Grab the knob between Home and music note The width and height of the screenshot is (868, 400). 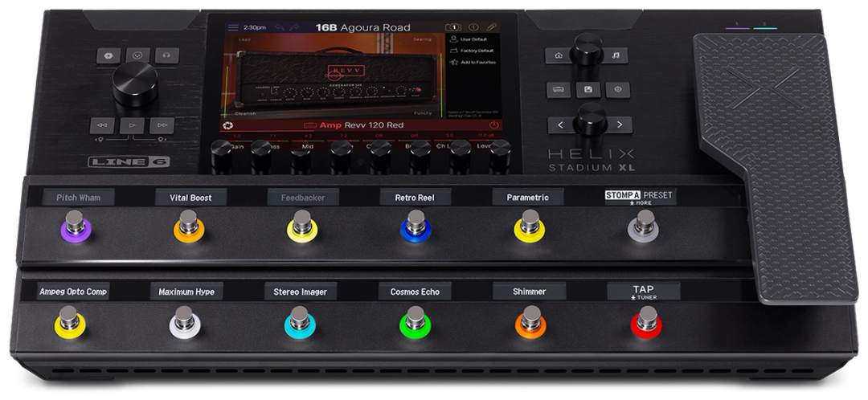pos(587,49)
